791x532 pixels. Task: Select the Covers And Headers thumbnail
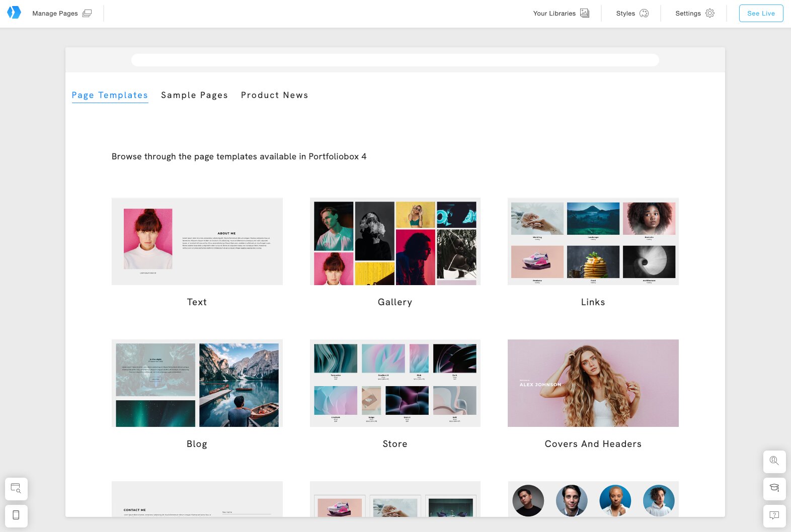coord(593,383)
